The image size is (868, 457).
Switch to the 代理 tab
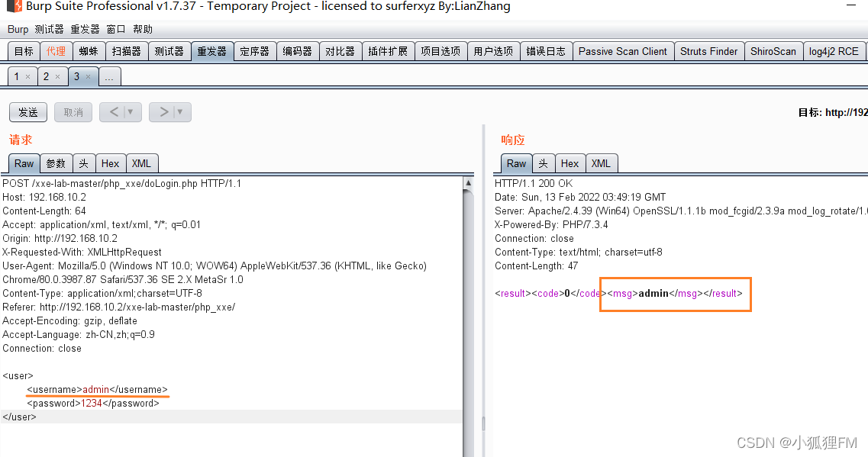point(56,51)
